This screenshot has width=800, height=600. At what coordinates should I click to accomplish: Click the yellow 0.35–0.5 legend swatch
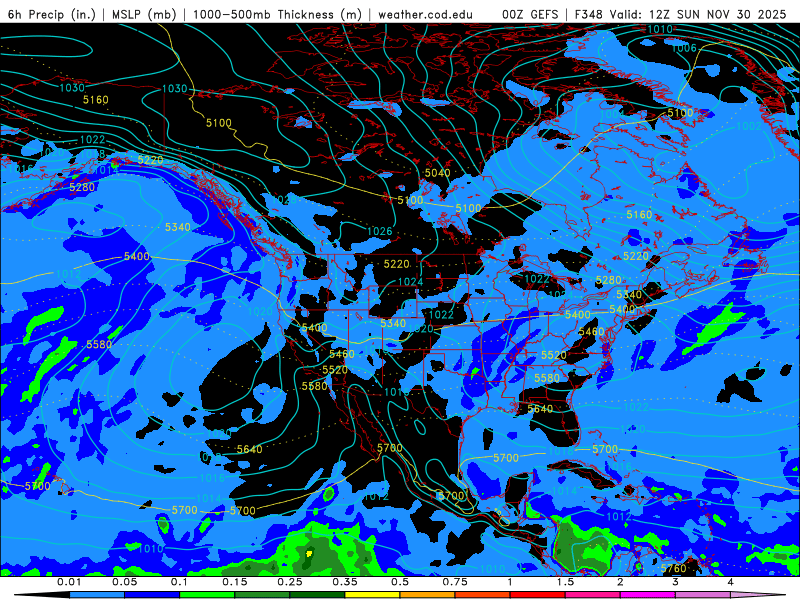372,595
